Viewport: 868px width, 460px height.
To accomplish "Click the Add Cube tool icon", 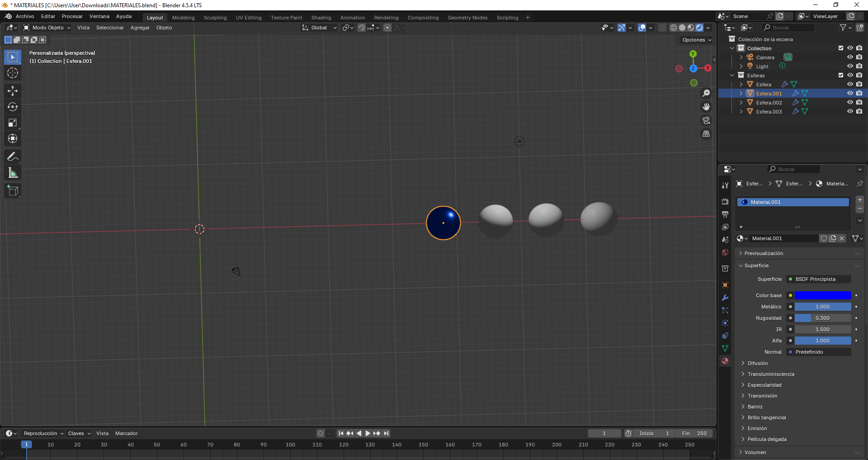I will [x=13, y=191].
